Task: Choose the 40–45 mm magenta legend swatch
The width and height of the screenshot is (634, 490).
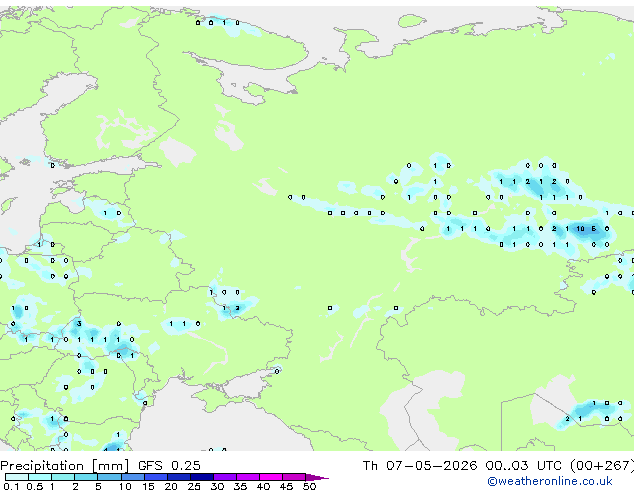Action: click(x=271, y=477)
